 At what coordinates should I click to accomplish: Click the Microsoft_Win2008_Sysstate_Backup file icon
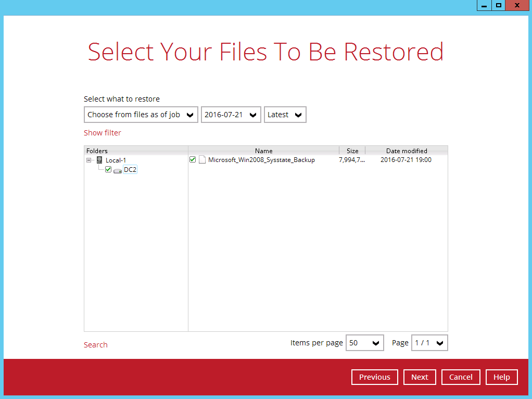pos(202,160)
